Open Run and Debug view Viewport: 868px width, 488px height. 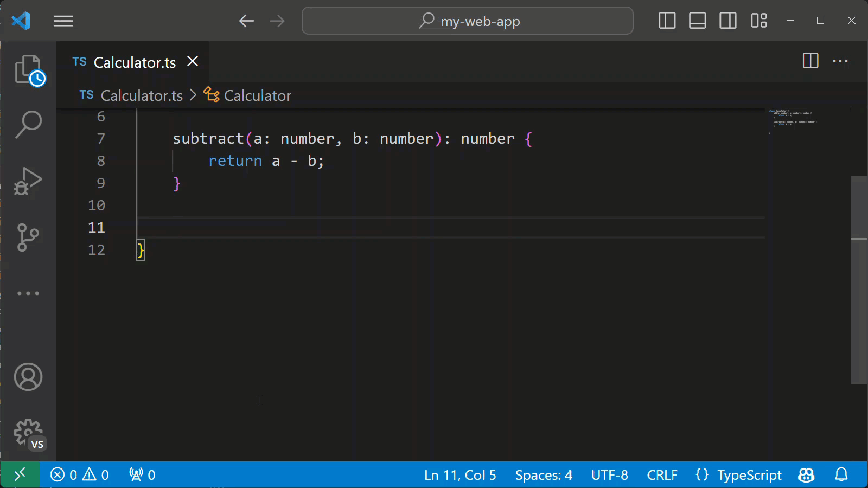pyautogui.click(x=28, y=181)
